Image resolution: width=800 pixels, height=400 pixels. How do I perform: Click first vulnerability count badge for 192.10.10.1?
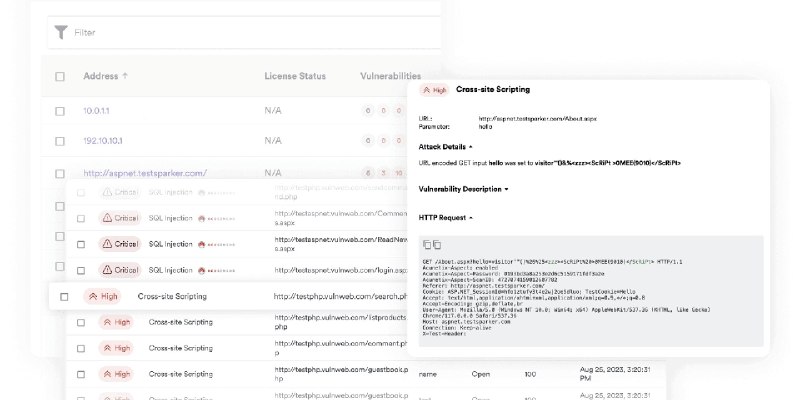coord(367,140)
